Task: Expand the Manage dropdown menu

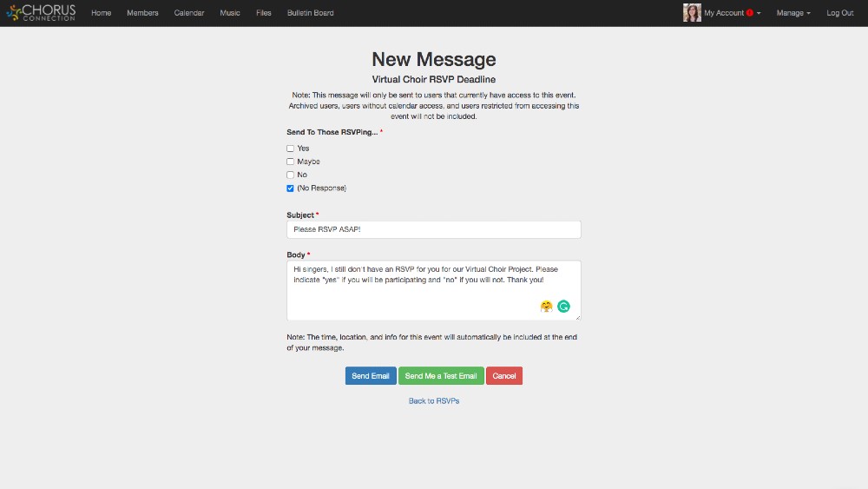Action: 793,13
